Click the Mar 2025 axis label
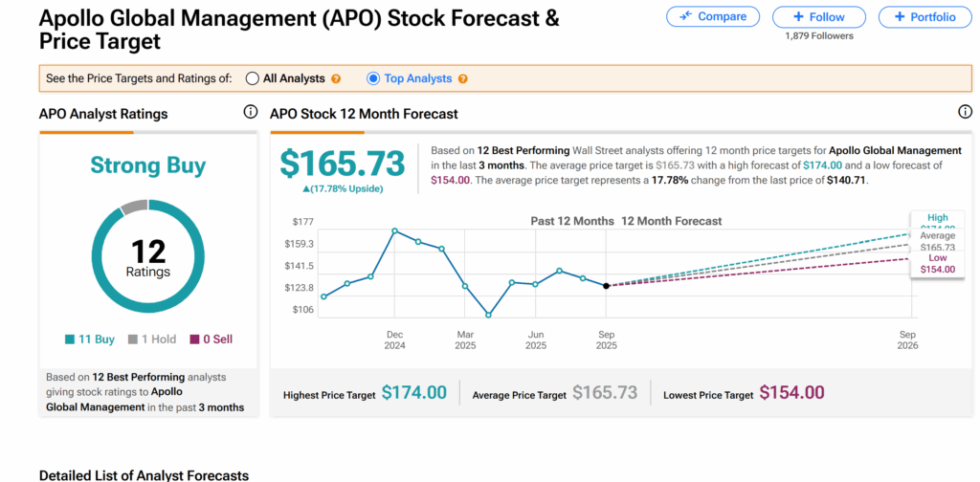 coord(465,340)
